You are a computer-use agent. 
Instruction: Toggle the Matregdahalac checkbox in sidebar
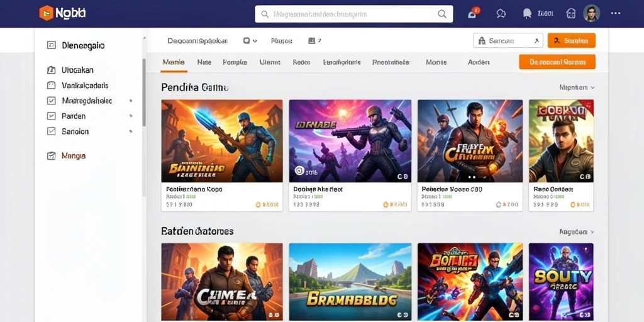click(x=52, y=101)
